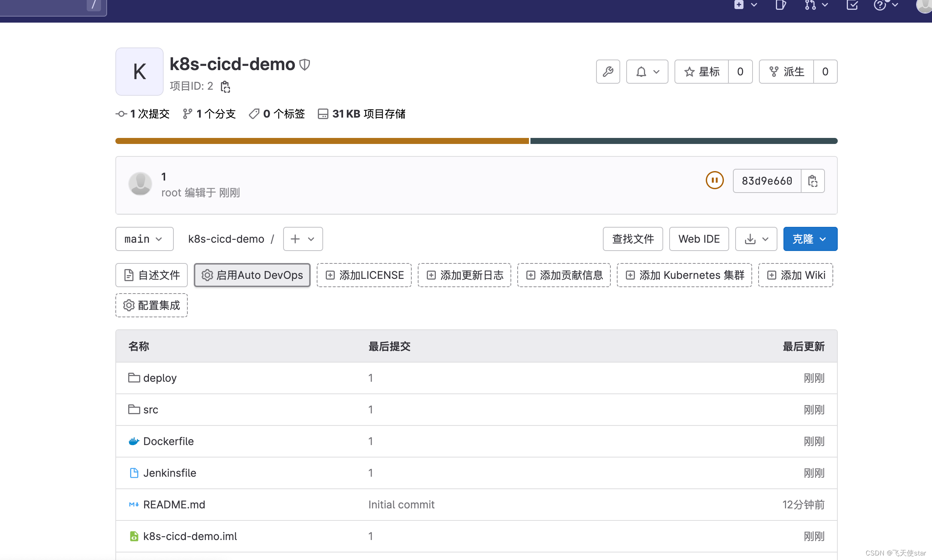932x560 pixels.
Task: Expand the 克隆 clone dropdown
Action: pyautogui.click(x=810, y=239)
